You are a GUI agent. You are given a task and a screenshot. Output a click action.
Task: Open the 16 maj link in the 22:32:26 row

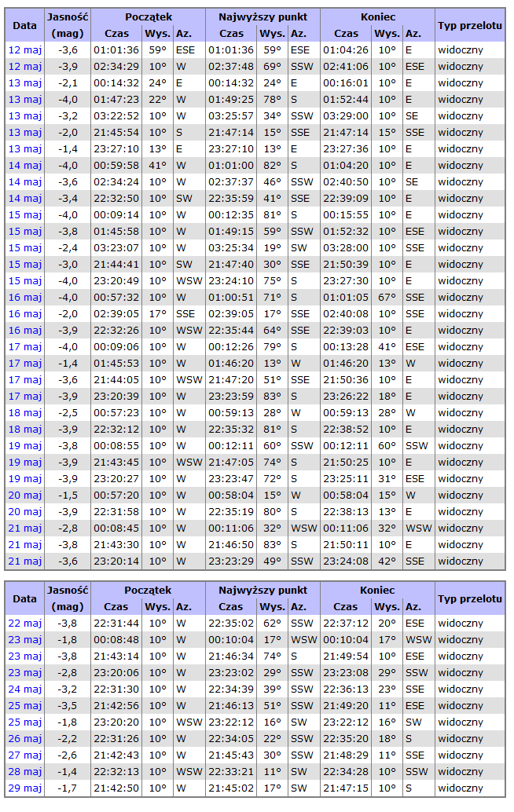click(25, 331)
